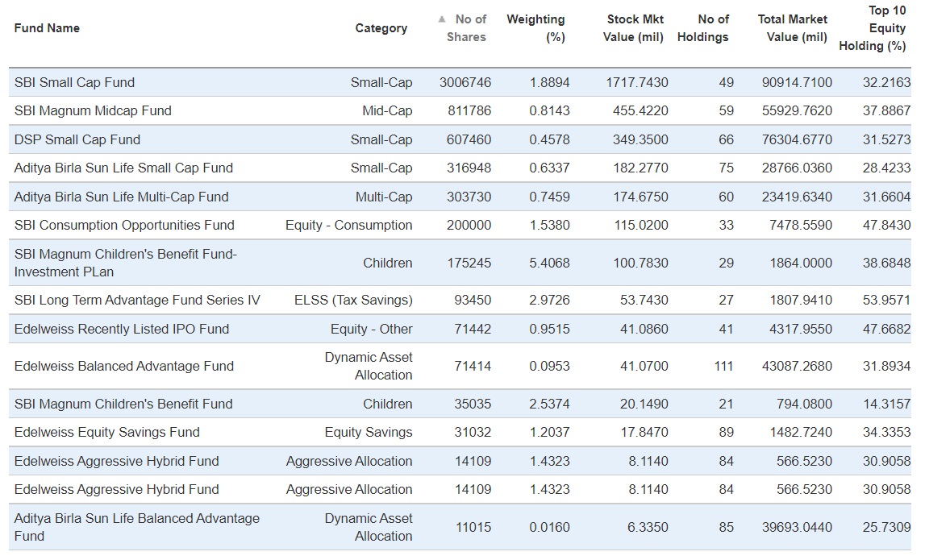Screen dimensions: 925x560
Task: Sort by Weighting (%) column
Action: coord(535,28)
